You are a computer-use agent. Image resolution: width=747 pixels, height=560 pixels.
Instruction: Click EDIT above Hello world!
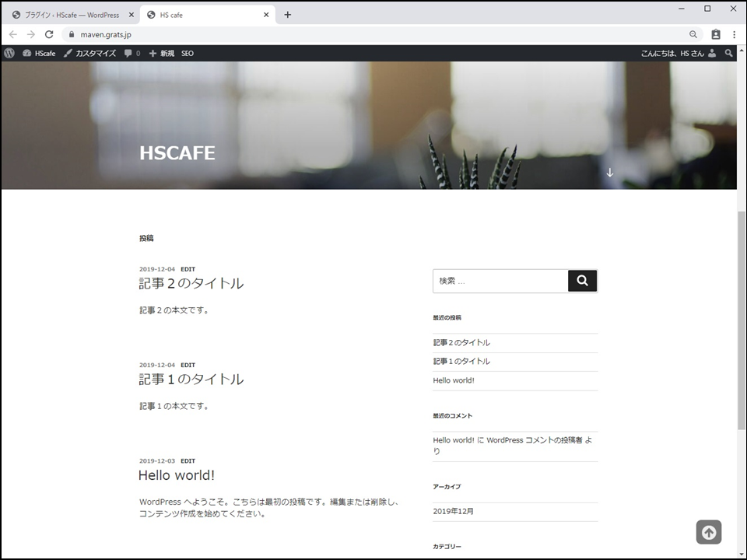[188, 460]
